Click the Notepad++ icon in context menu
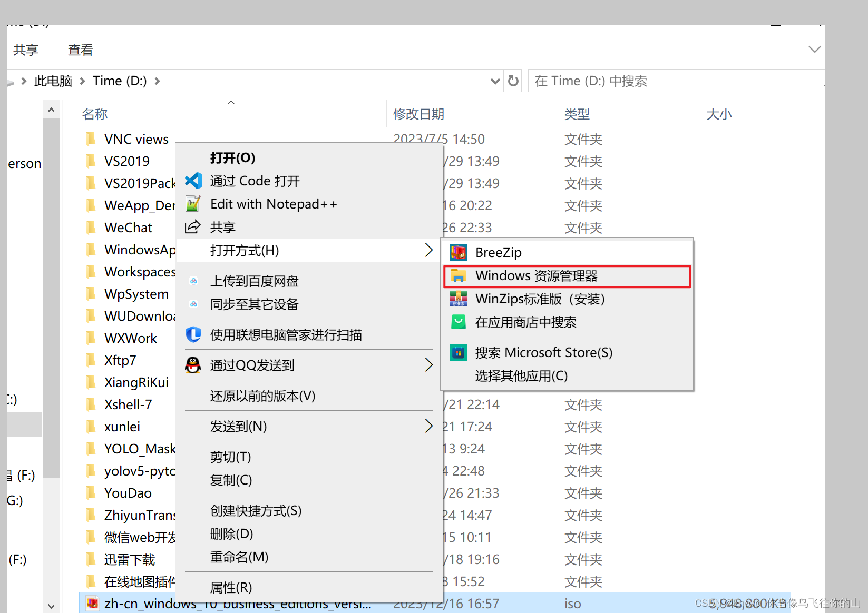This screenshot has width=868, height=613. (193, 204)
